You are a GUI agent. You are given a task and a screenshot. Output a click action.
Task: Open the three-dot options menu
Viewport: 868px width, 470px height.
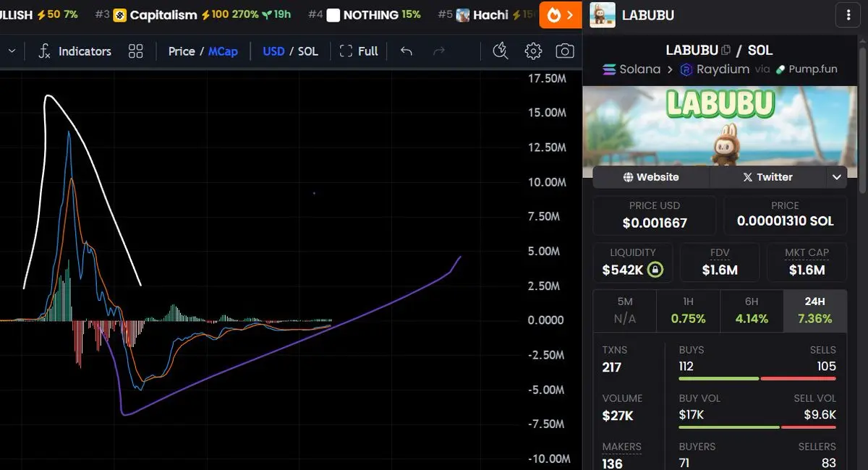848,14
